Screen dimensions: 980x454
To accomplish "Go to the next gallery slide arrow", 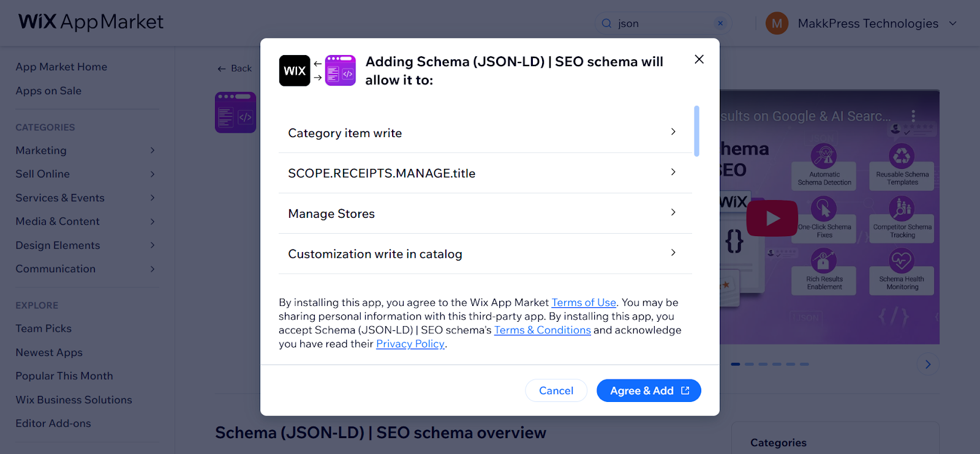I will (x=928, y=365).
